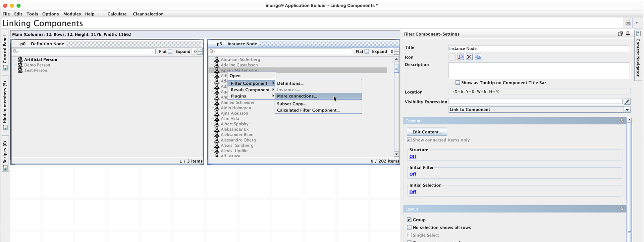
Task: Click the Title text field
Action: [x=539, y=48]
